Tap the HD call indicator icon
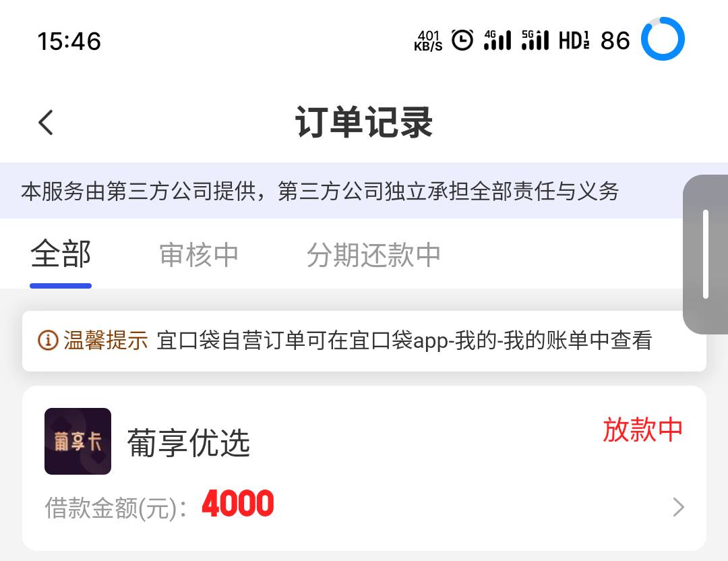 (x=574, y=40)
